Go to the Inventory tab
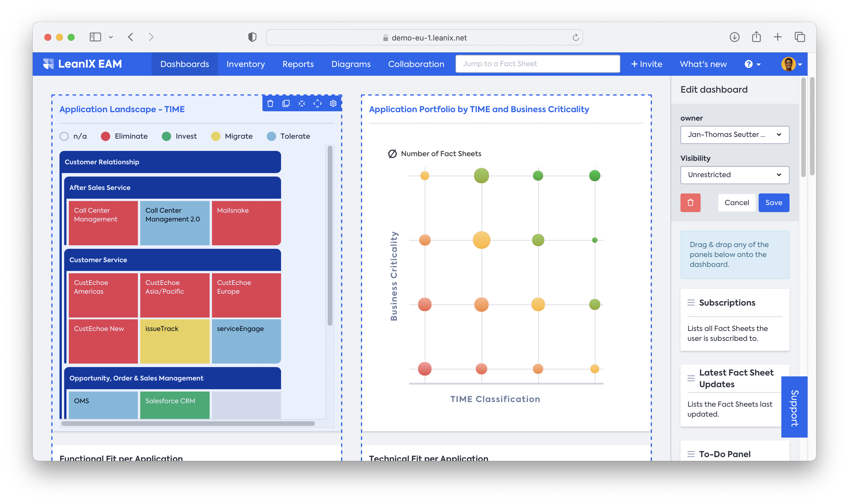This screenshot has height=504, width=849. pos(245,64)
